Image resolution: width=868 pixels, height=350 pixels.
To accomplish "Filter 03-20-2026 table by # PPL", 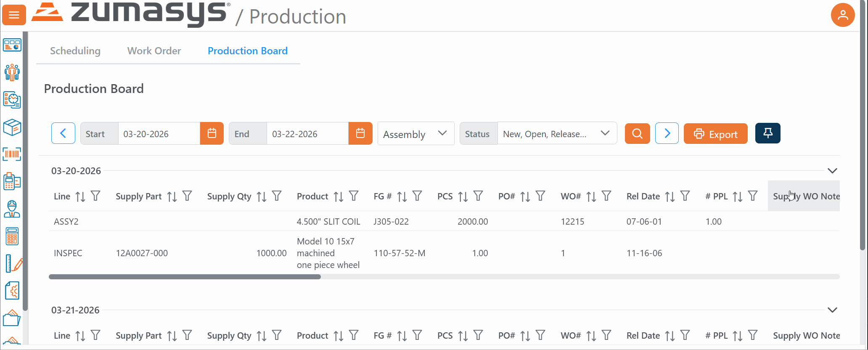I will [753, 196].
